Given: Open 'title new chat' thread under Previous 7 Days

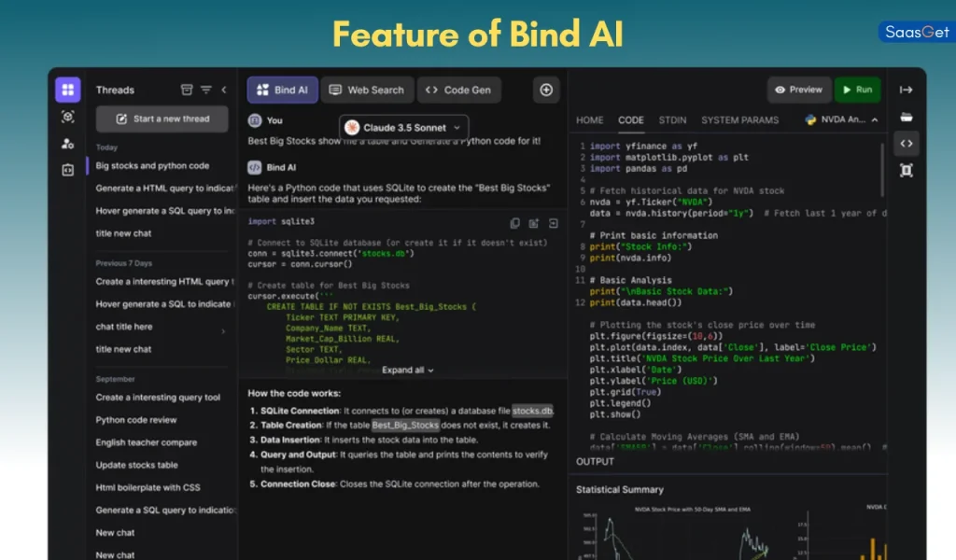Looking at the screenshot, I should pyautogui.click(x=123, y=349).
